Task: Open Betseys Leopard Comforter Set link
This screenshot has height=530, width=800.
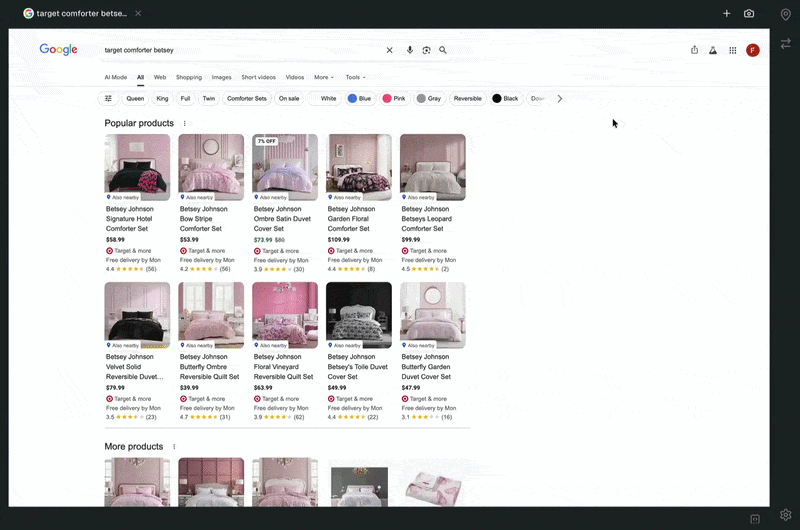Action: click(x=427, y=219)
